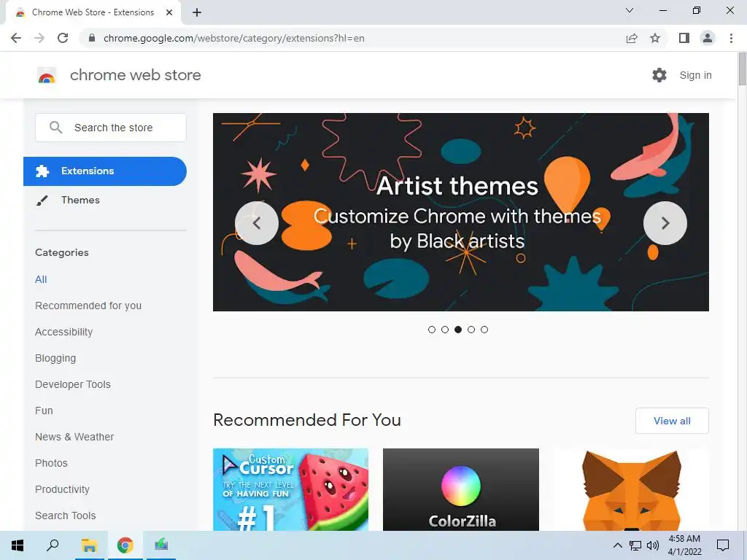This screenshot has width=747, height=560.
Task: Open the notification center icon
Action: pos(723,545)
